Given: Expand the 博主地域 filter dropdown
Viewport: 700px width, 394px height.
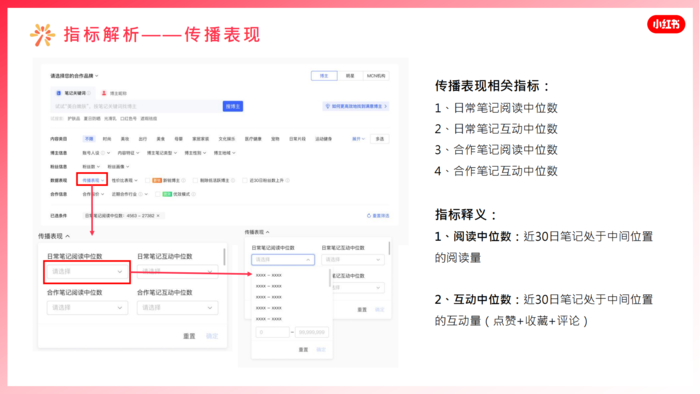Looking at the screenshot, I should [x=224, y=153].
